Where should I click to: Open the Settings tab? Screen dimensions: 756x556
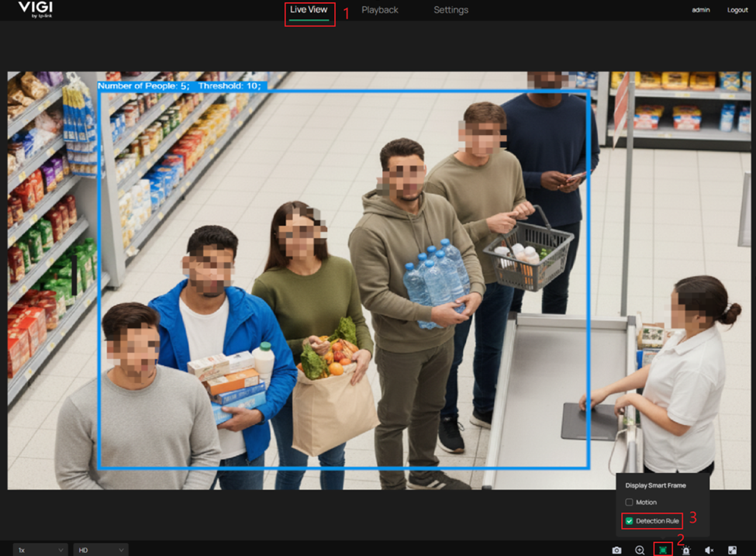[450, 9]
